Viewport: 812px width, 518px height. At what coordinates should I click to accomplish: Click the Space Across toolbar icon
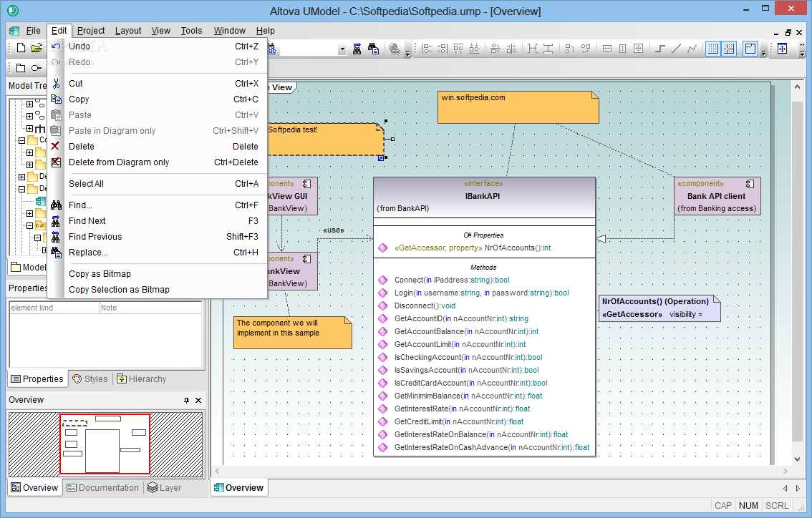pos(532,49)
